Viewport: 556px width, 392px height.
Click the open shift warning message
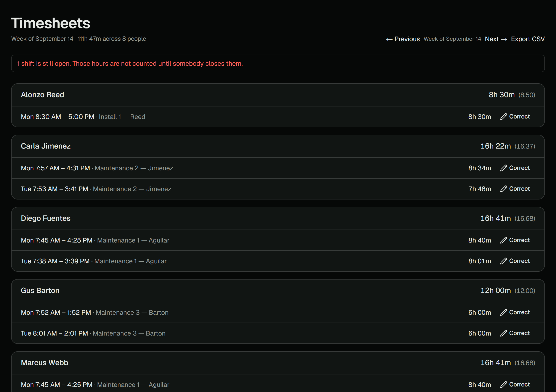coord(130,64)
